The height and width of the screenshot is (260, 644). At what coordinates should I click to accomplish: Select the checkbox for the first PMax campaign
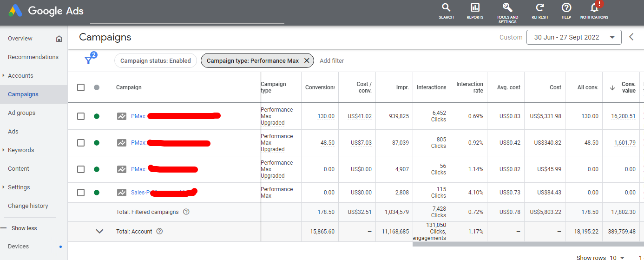pyautogui.click(x=81, y=116)
